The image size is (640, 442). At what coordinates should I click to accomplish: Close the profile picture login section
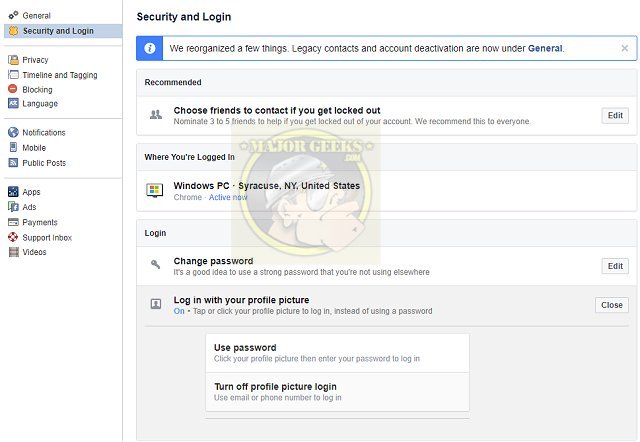pyautogui.click(x=611, y=305)
